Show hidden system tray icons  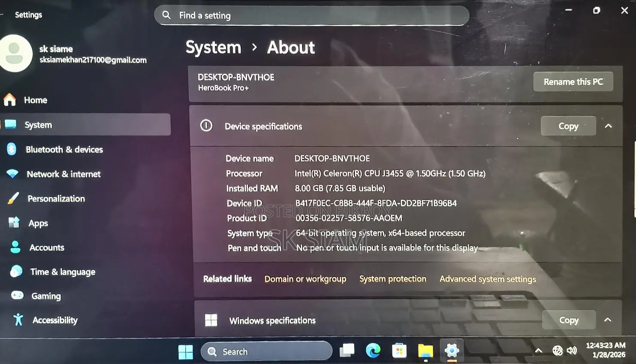pos(538,351)
